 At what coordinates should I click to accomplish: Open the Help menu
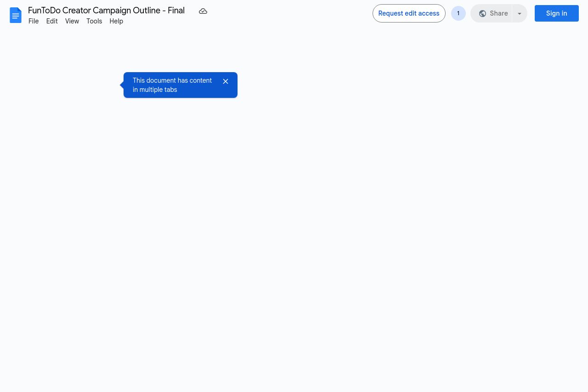116,21
